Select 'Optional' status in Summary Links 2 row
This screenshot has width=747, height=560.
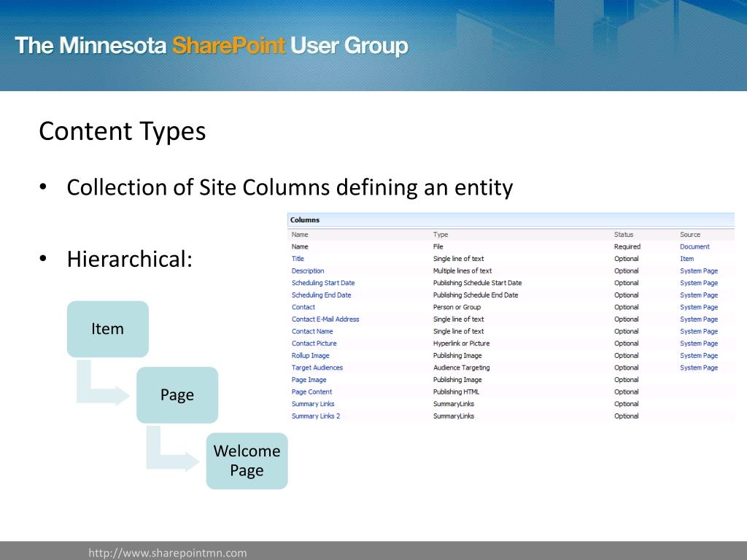click(x=626, y=416)
